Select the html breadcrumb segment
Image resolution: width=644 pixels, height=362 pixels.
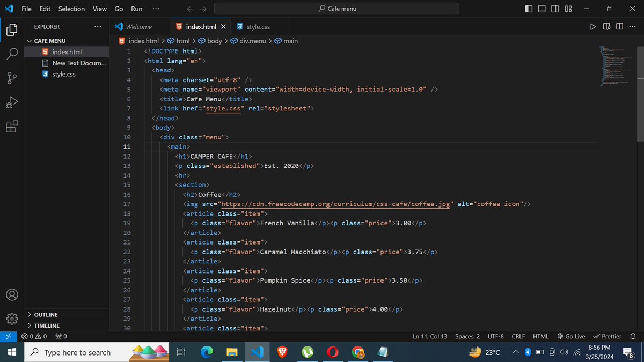[179, 41]
